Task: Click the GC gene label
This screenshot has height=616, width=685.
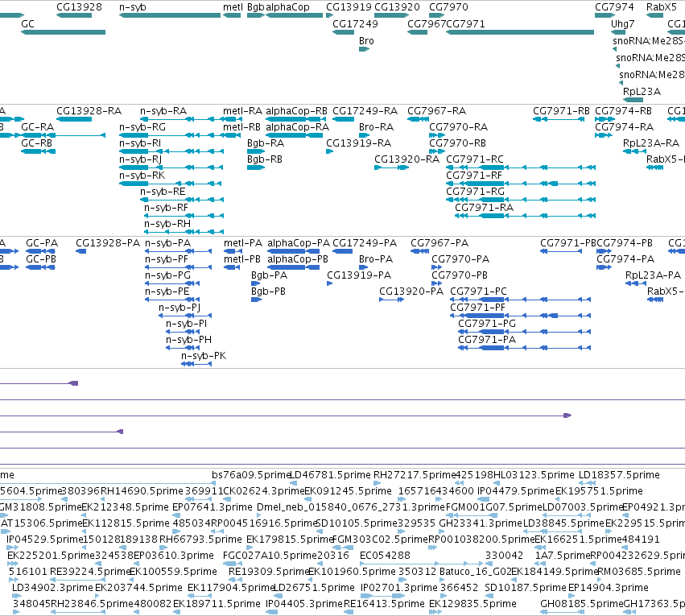Action: 27,24
